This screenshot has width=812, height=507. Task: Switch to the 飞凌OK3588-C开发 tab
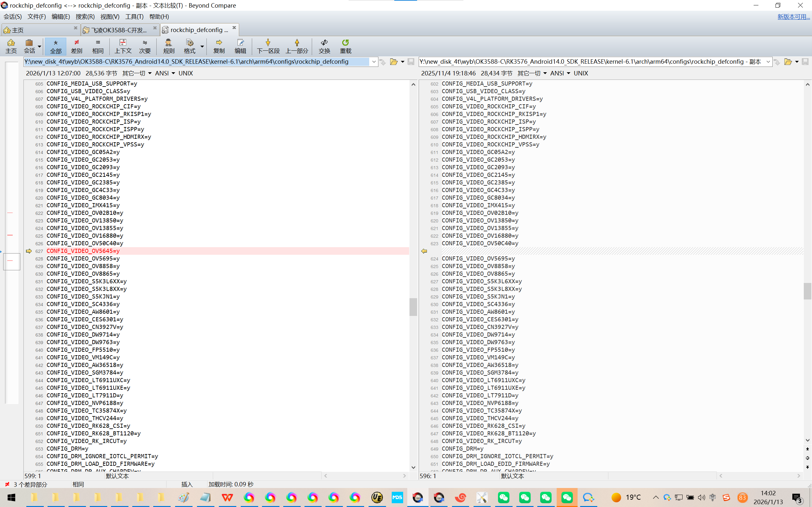tap(119, 30)
